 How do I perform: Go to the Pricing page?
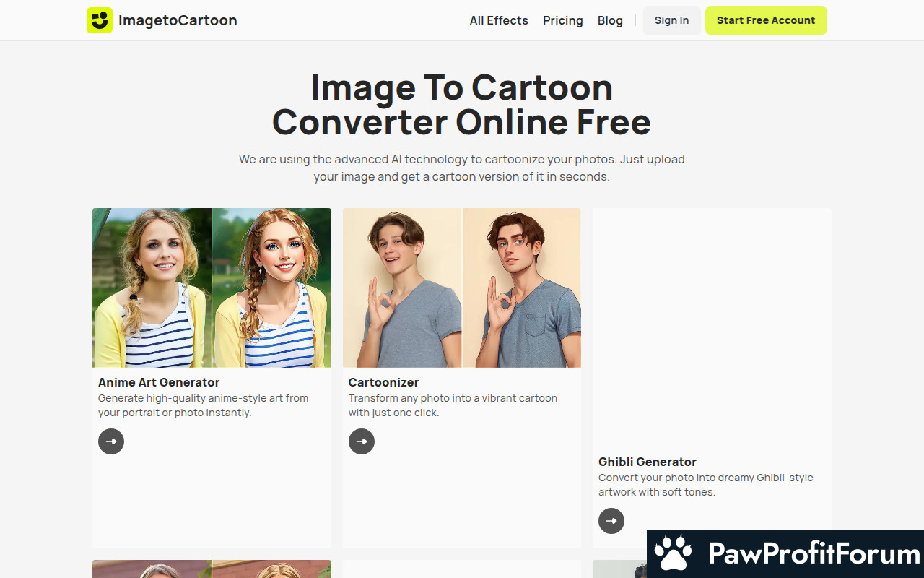pos(562,20)
